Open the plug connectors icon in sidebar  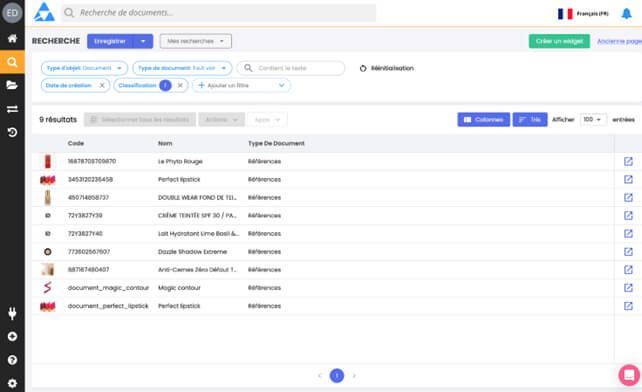pos(12,313)
